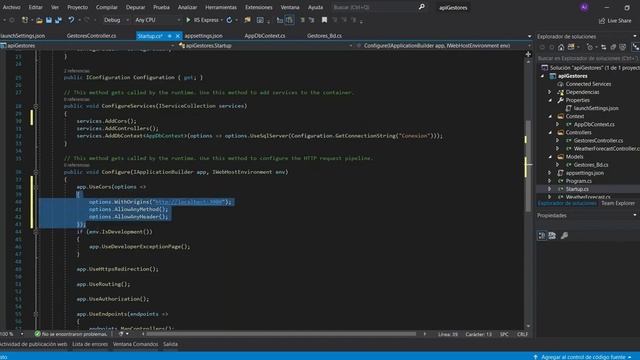The image size is (640, 360).
Task: Click the Save icon in toolbar
Action: [49, 20]
